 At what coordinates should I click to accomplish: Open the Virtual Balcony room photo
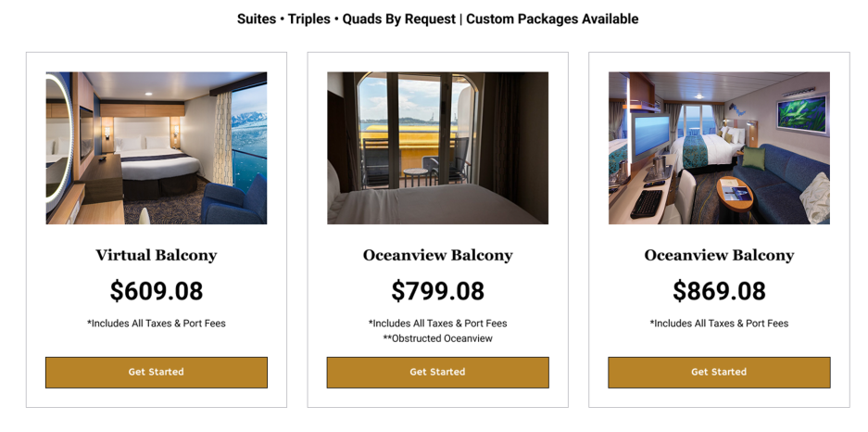click(157, 148)
